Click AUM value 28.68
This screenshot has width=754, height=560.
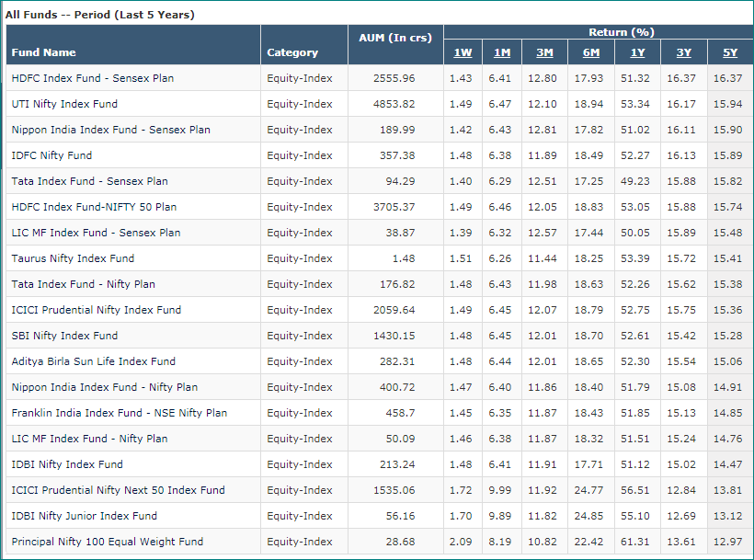[x=400, y=542]
